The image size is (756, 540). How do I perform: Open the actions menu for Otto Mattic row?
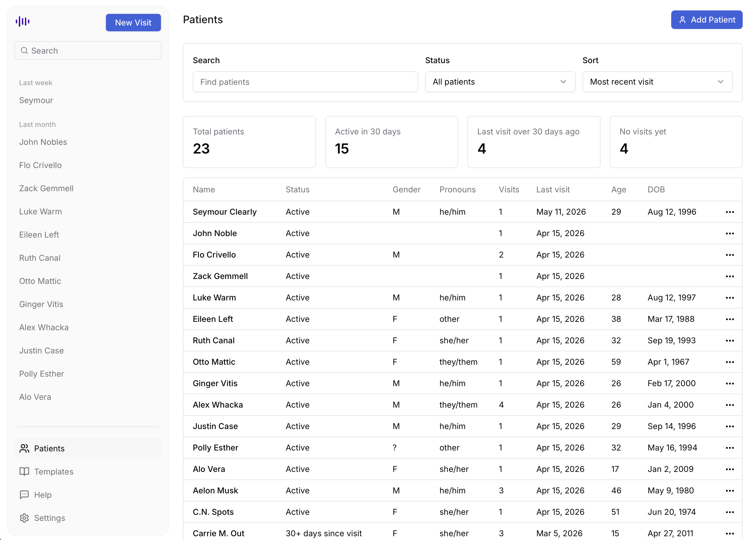[729, 362]
